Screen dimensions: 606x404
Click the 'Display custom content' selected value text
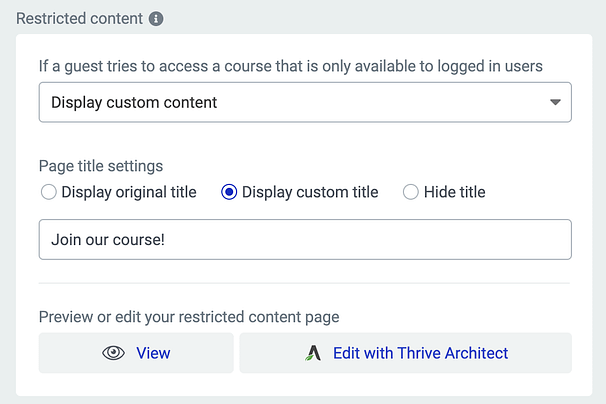point(134,102)
